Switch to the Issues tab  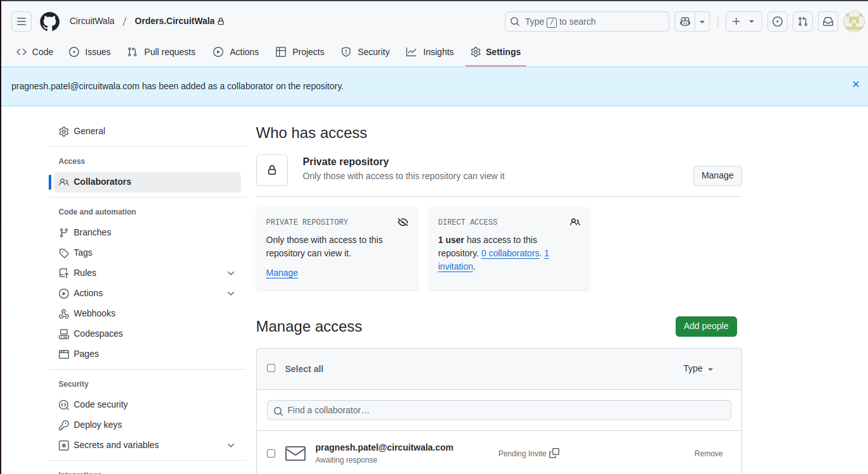click(x=90, y=52)
